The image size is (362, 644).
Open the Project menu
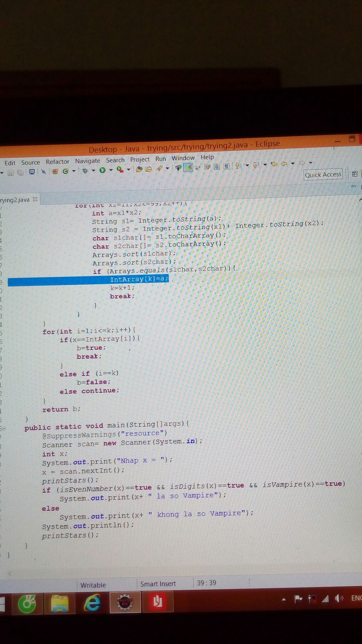coord(140,159)
